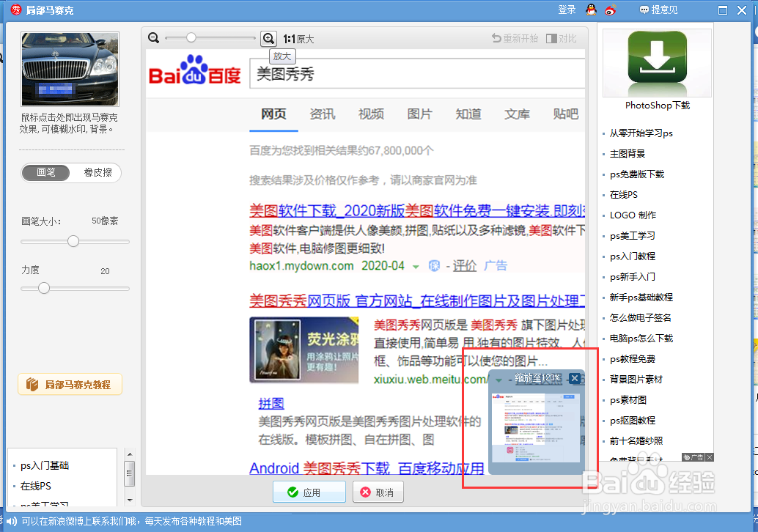Viewport: 758px width, 532px height.
Task: Click the 重新开始 restart button
Action: [515, 38]
